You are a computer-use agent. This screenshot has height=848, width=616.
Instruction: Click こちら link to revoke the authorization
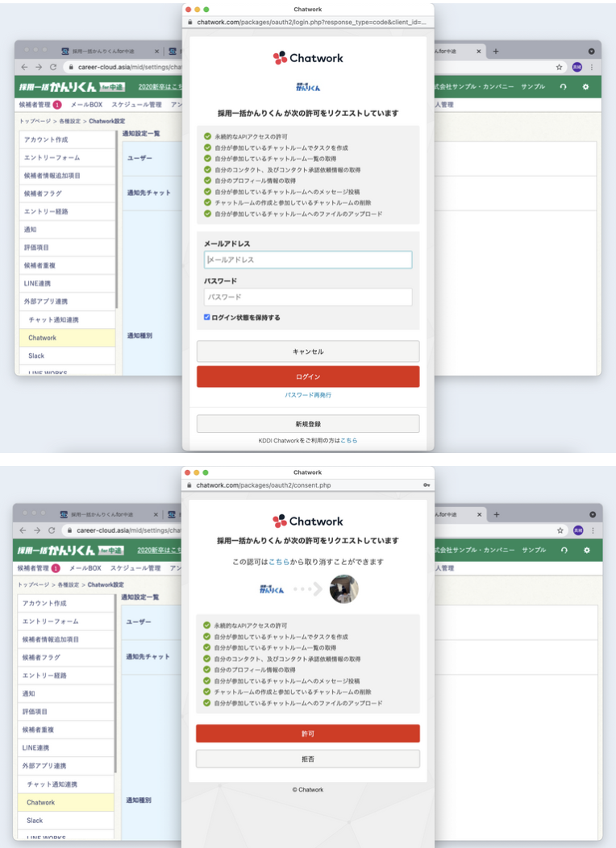[x=278, y=562]
